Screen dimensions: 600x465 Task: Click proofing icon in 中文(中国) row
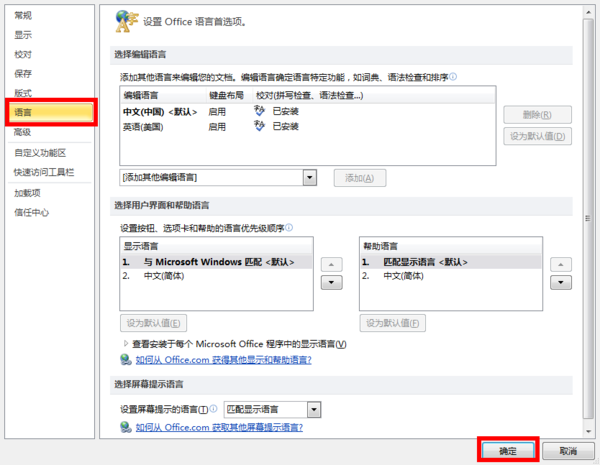(x=259, y=111)
